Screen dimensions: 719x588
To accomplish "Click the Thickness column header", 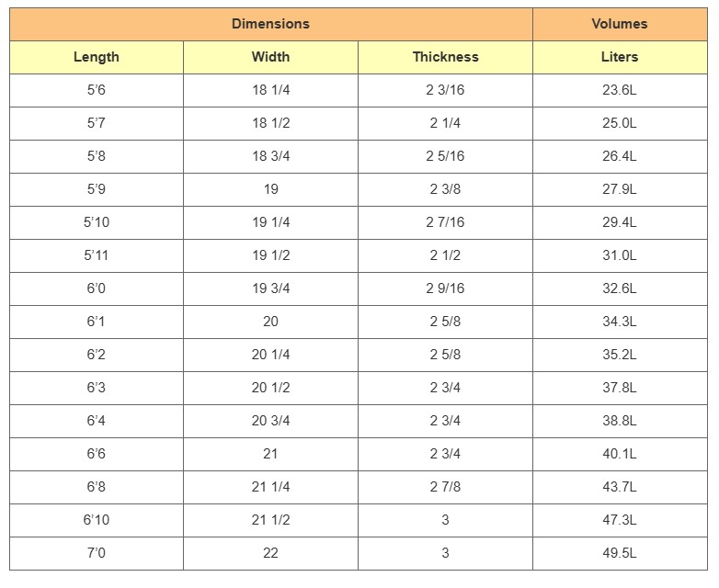I will [x=445, y=57].
